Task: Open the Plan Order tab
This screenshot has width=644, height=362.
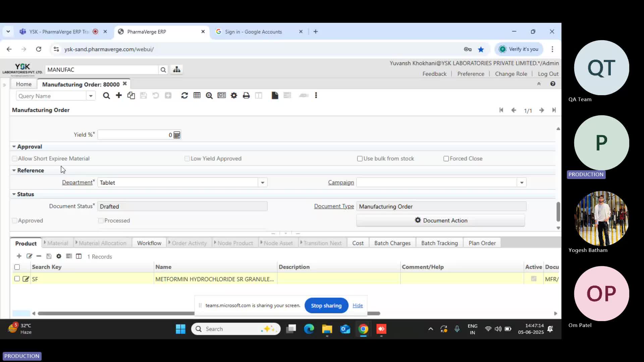Action: (x=482, y=243)
